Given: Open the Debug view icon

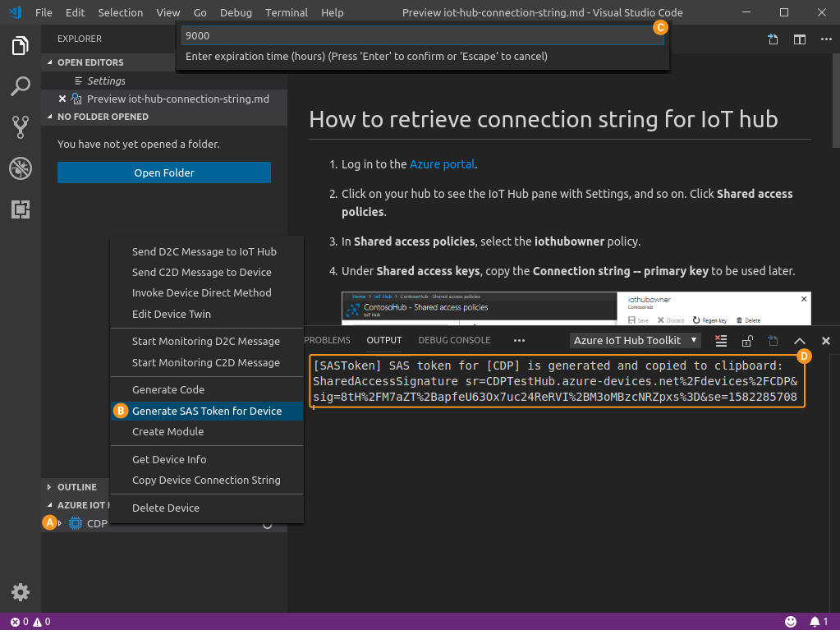Looking at the screenshot, I should (21, 168).
